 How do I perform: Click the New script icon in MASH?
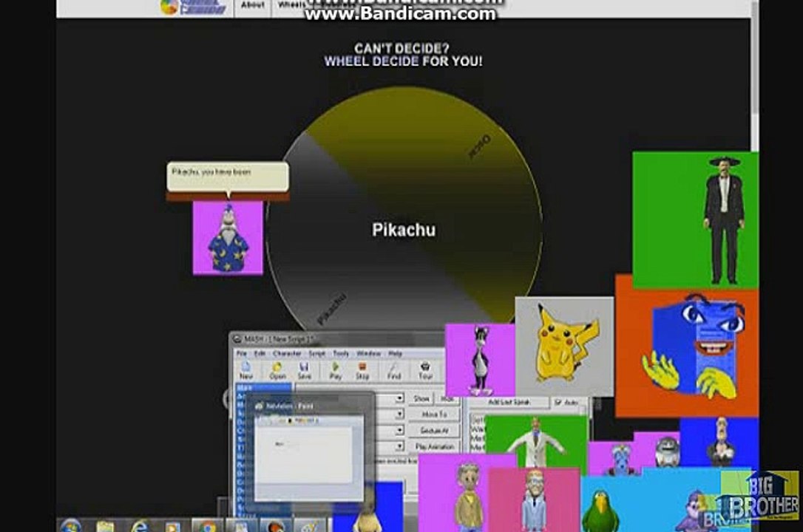[x=245, y=370]
